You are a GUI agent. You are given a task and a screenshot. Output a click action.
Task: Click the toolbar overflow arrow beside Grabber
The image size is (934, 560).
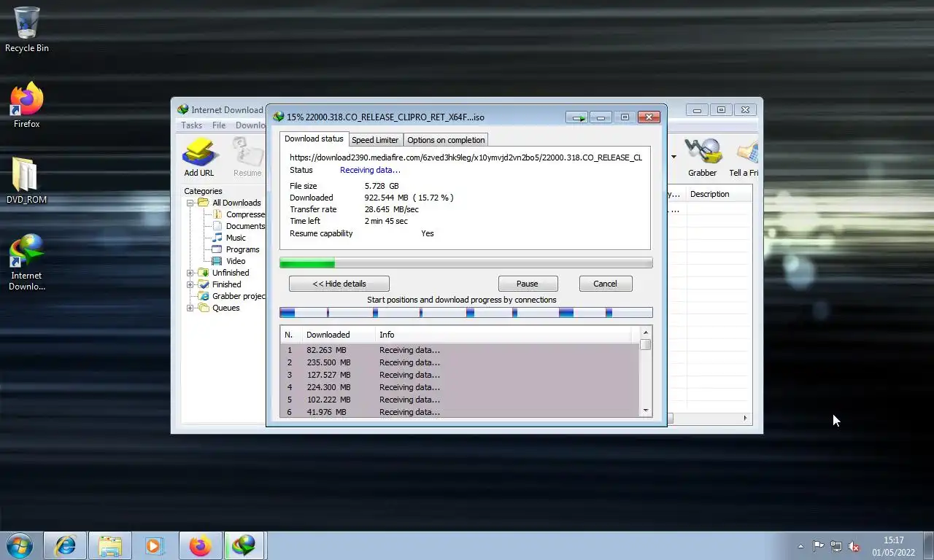coord(674,157)
